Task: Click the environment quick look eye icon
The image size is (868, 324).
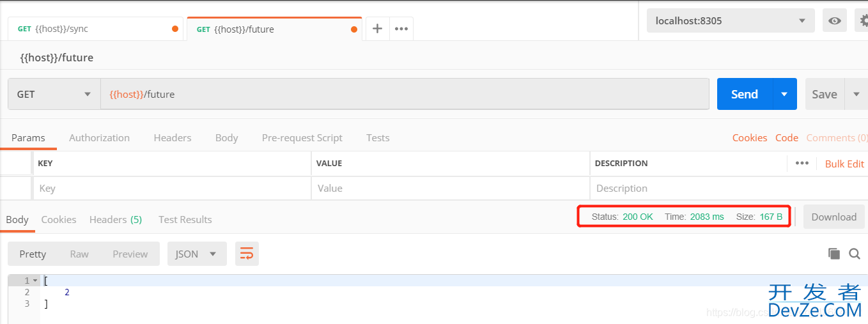Action: pyautogui.click(x=834, y=20)
